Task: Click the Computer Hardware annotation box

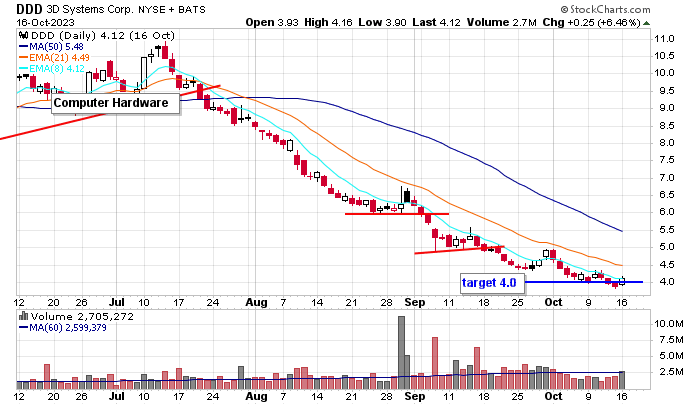Action: coord(116,103)
